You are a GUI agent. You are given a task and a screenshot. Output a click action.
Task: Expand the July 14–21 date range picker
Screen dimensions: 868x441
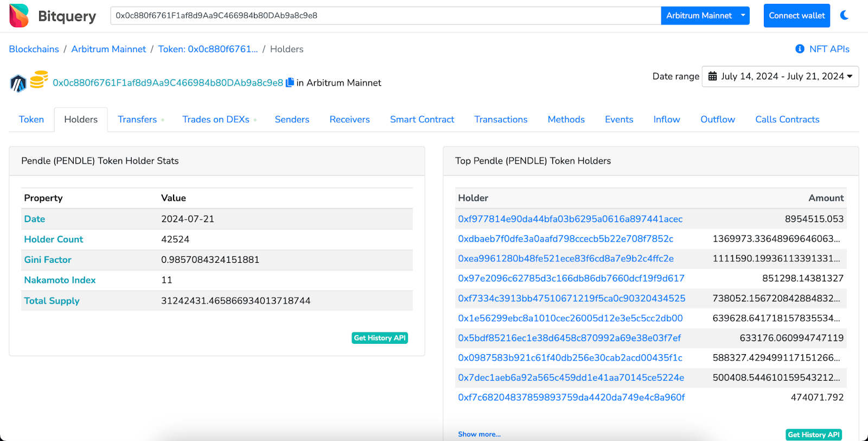[780, 77]
